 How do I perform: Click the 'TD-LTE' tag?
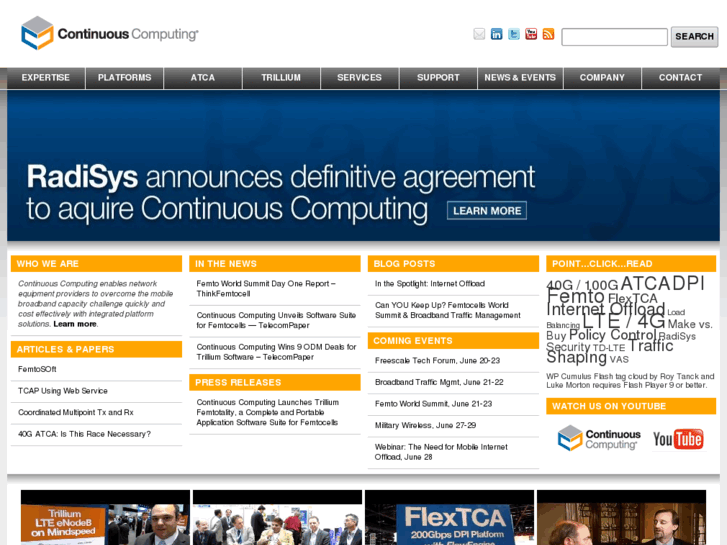pos(609,348)
